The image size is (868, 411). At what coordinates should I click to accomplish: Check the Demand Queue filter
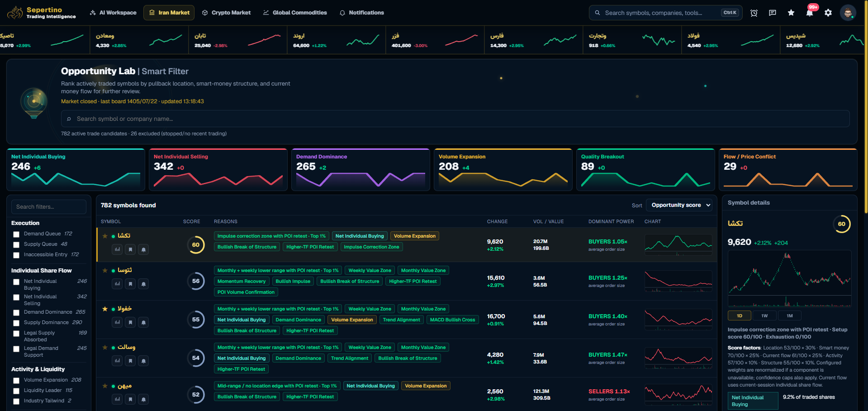point(16,234)
